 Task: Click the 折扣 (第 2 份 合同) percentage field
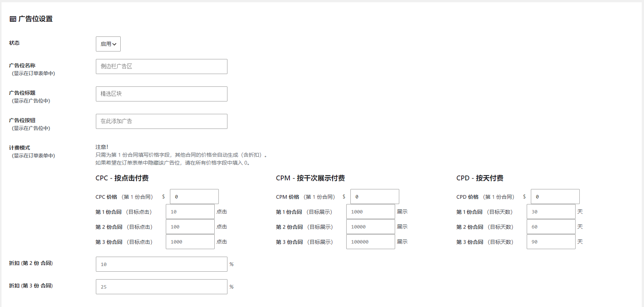[162, 264]
